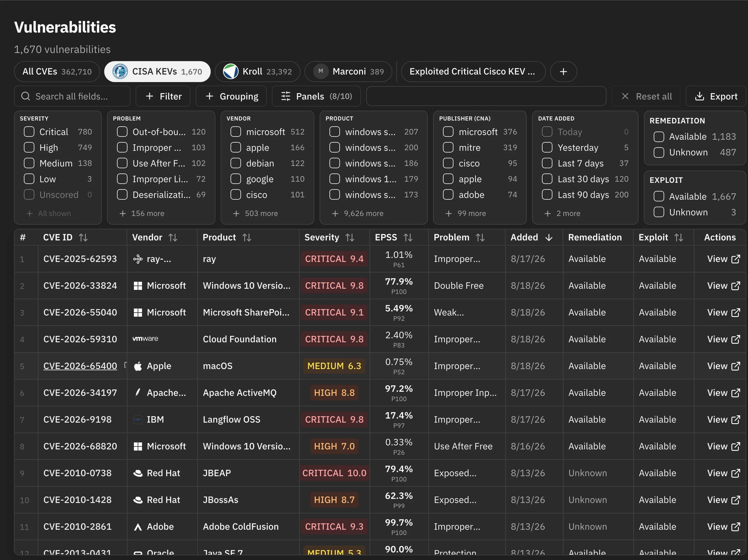Click MEDIUM 6.3 severity badge
748x560 pixels.
(334, 366)
